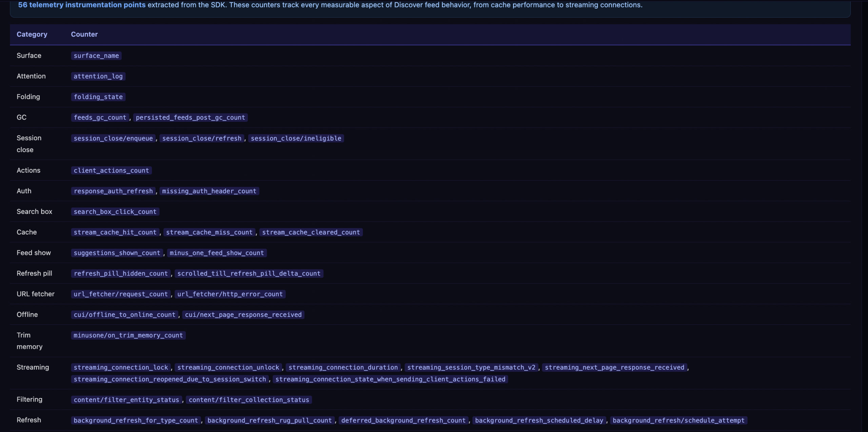Viewport: 868px width, 432px height.
Task: Click url_fetcher/http_error_count chip
Action: click(x=230, y=294)
